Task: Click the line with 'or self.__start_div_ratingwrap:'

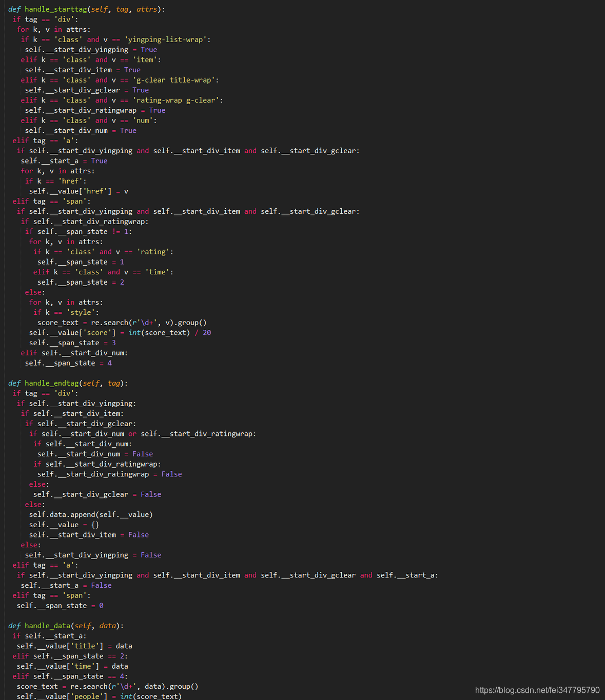Action: (143, 434)
